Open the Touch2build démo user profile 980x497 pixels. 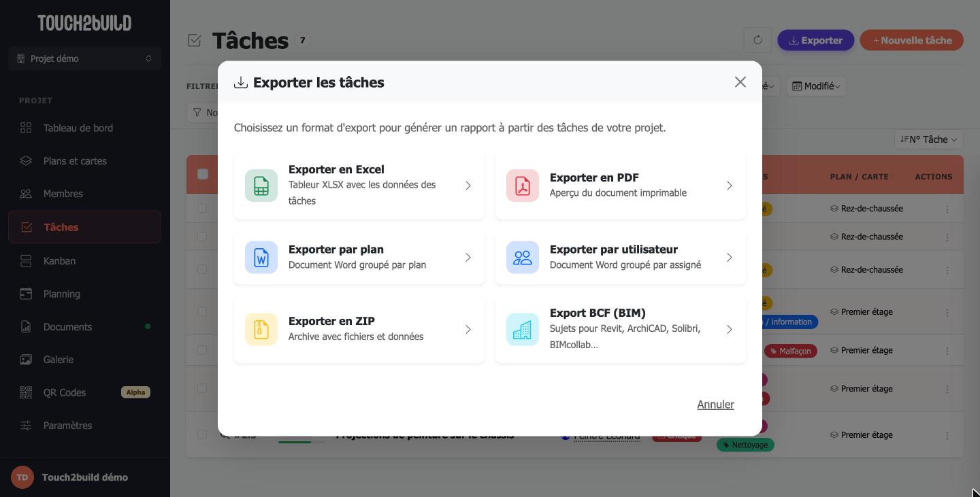[85, 477]
